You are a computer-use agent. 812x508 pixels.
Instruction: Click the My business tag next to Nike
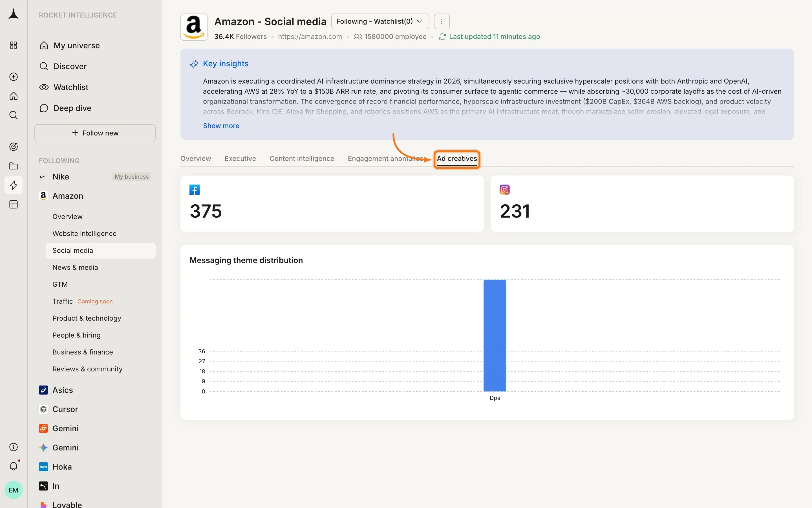[132, 177]
